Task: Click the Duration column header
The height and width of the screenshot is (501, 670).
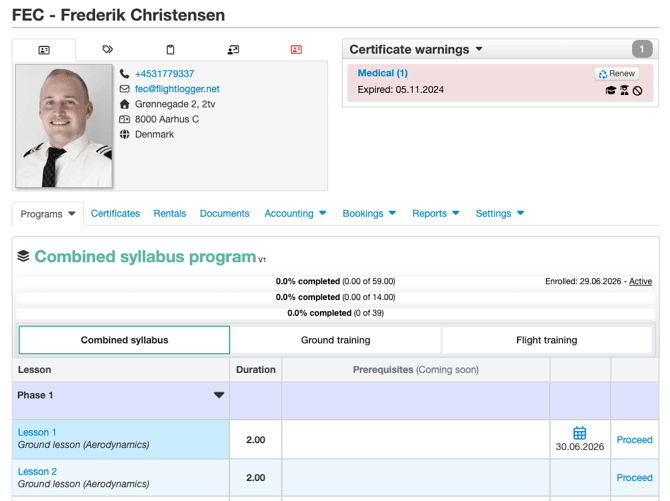Action: tap(256, 370)
